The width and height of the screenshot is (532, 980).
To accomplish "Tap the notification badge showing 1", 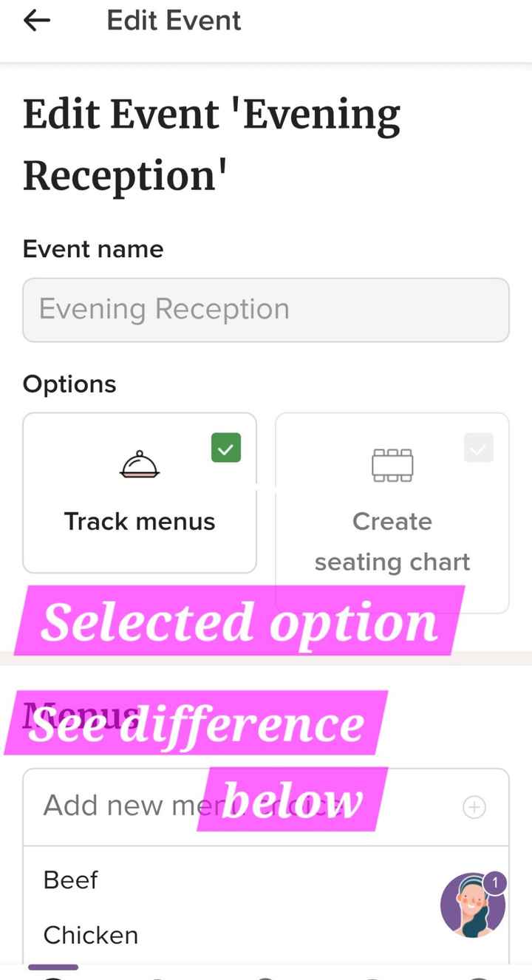I will tap(497, 881).
